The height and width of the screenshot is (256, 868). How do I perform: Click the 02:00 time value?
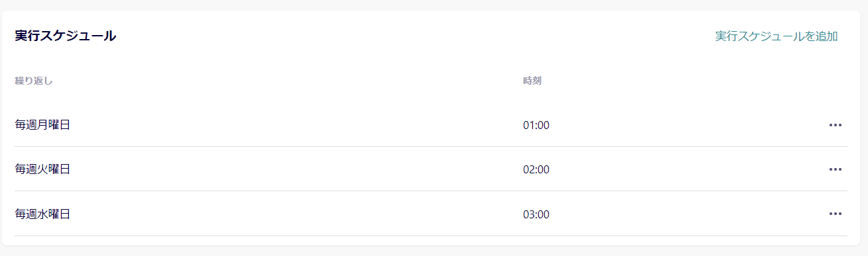(x=536, y=169)
